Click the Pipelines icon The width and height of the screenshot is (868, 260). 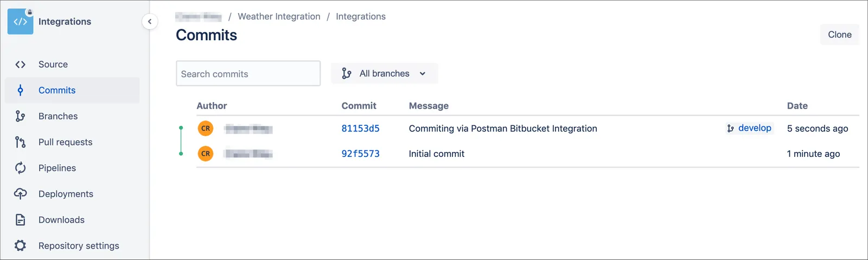coord(20,168)
